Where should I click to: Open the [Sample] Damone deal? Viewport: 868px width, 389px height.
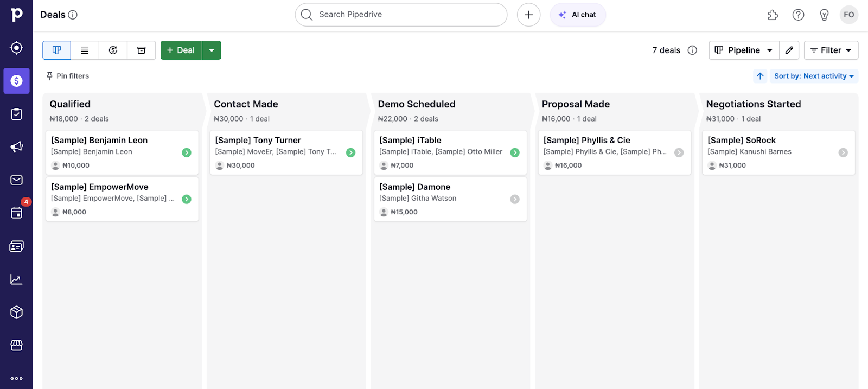click(450, 199)
